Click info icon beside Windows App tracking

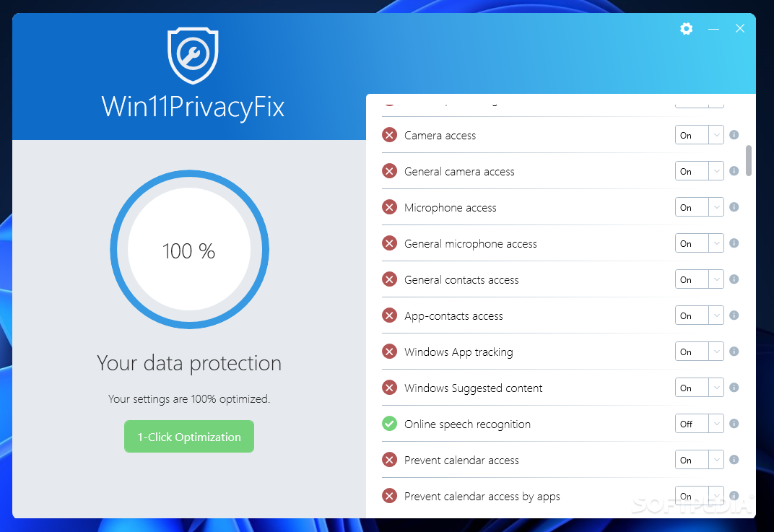(x=734, y=352)
